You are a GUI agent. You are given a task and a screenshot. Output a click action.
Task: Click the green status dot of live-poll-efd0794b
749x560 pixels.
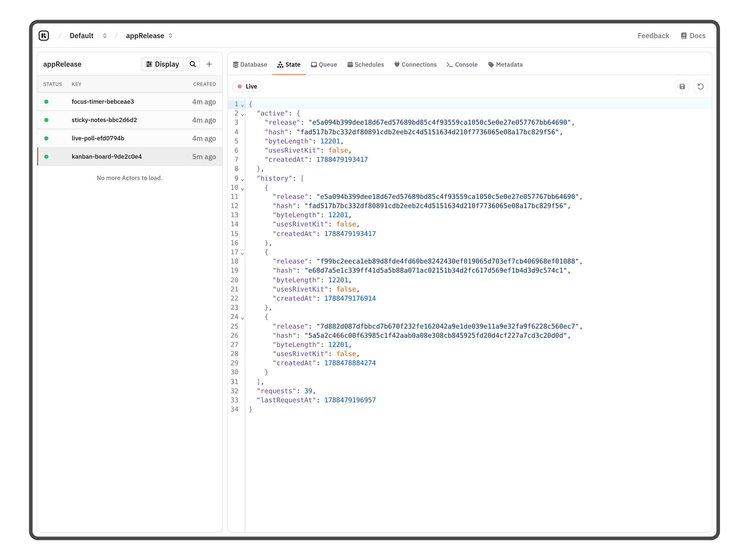46,138
